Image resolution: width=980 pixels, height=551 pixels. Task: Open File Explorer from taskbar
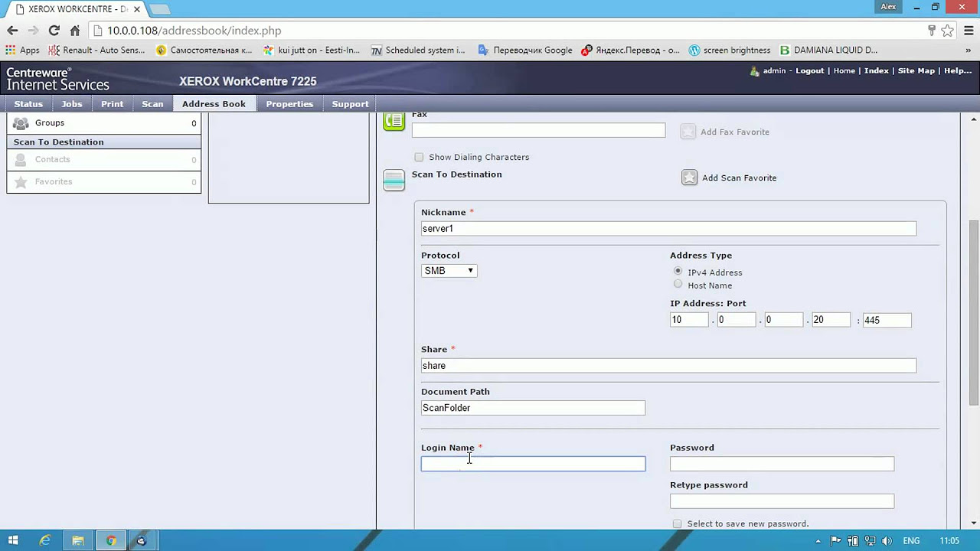click(78, 540)
